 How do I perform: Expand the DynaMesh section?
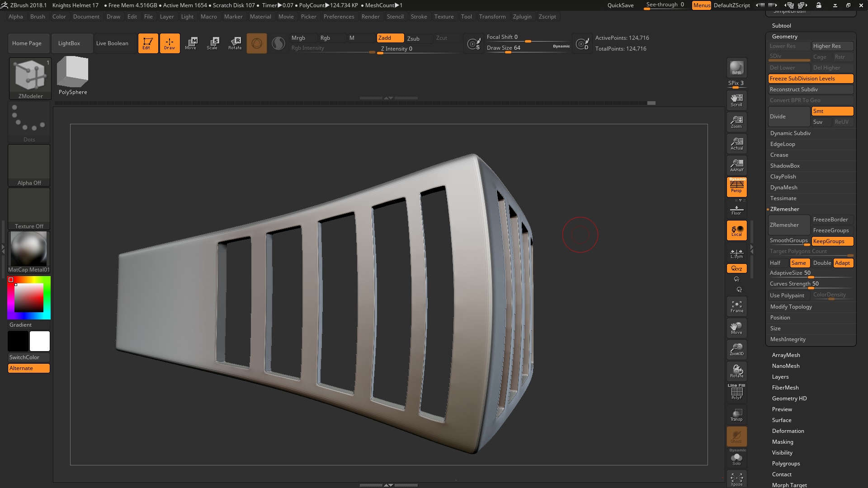(784, 188)
